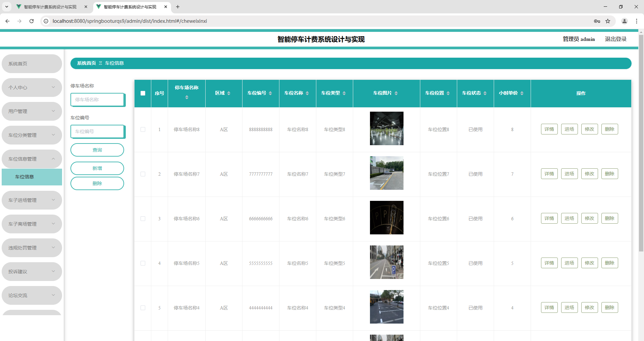Click the 查询 search button
The image size is (644, 341).
coord(97,150)
